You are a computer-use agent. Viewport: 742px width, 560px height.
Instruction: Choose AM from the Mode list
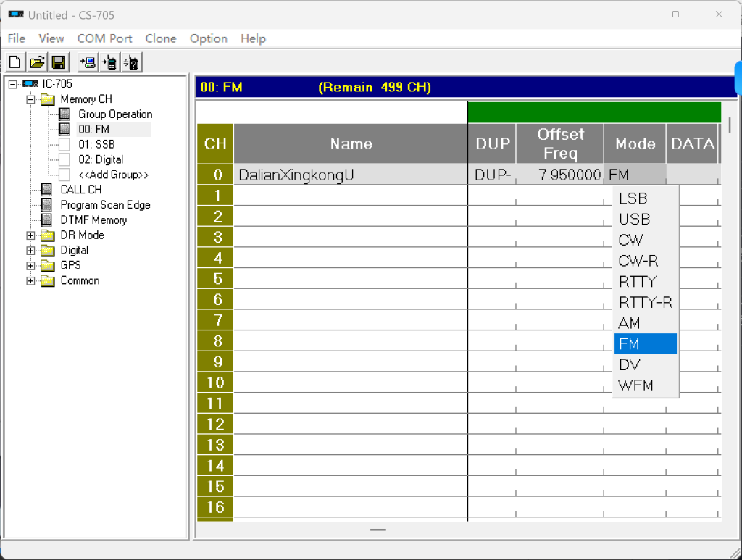click(x=646, y=323)
